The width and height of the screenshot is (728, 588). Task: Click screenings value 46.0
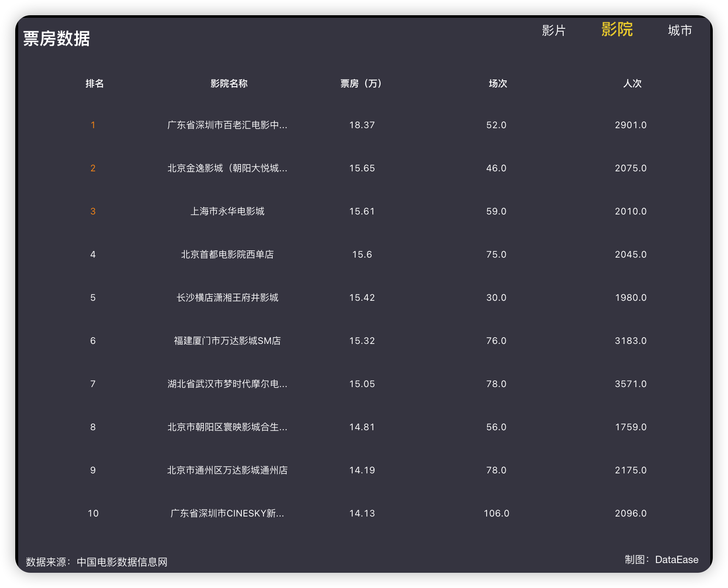coord(496,168)
